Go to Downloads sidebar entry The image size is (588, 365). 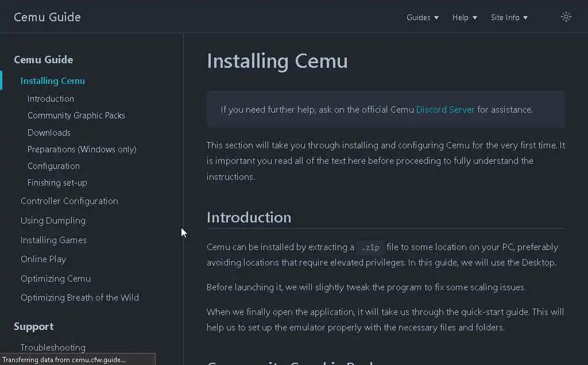49,133
